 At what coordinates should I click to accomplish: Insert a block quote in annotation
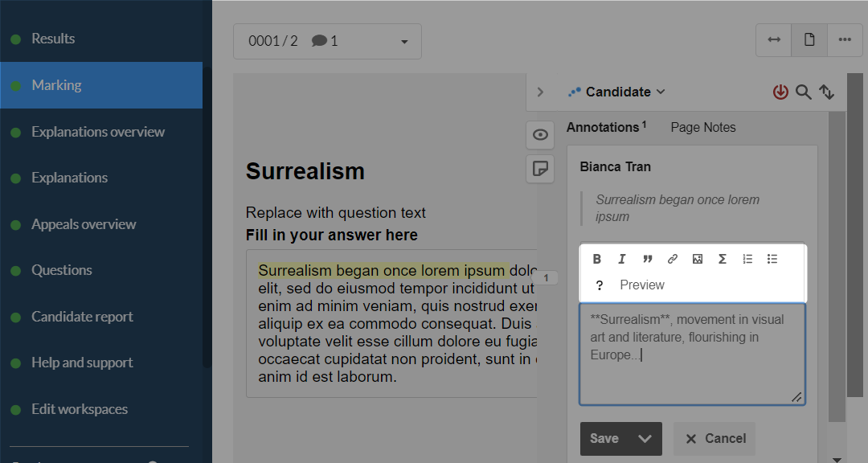tap(647, 259)
